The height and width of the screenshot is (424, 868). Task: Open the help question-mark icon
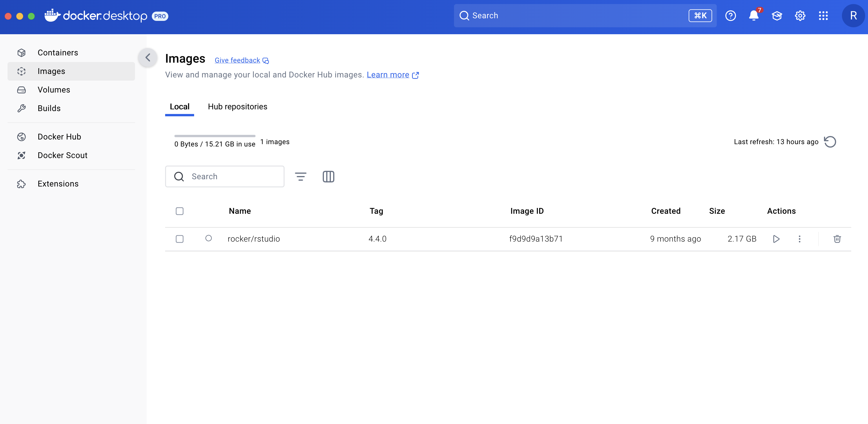point(730,16)
